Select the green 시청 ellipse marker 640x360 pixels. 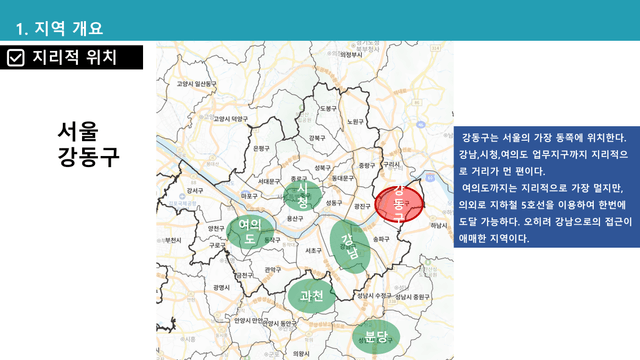302,196
